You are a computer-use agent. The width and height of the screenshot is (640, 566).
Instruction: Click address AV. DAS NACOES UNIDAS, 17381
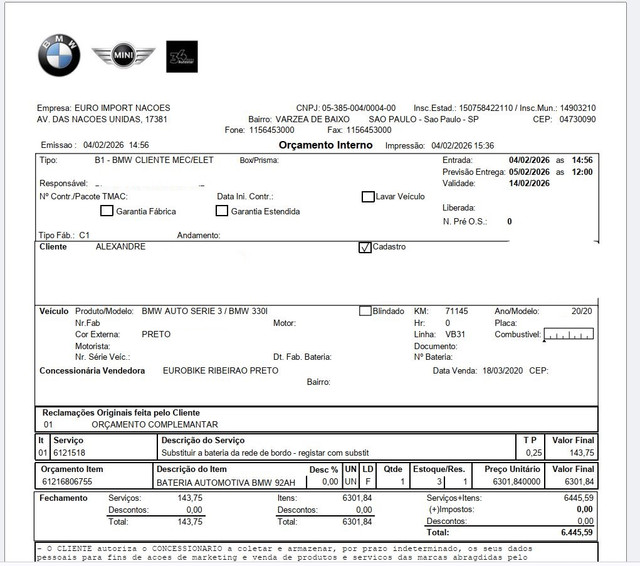tap(102, 120)
